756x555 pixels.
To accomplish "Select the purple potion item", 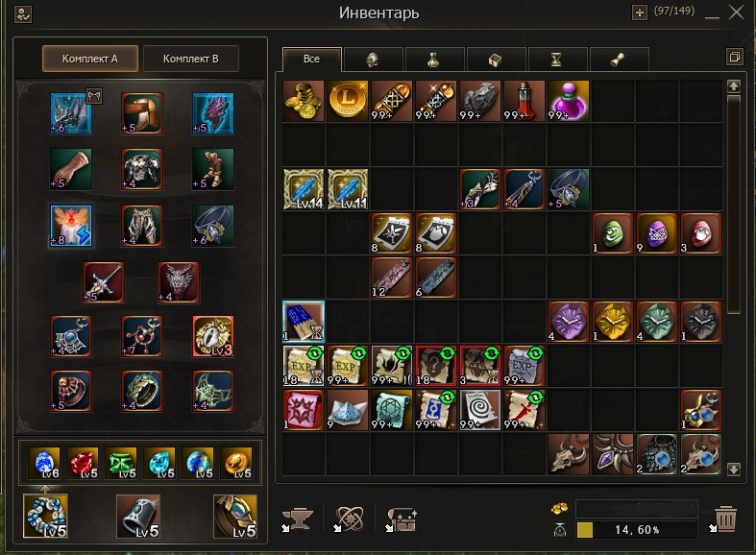I will pos(568,100).
